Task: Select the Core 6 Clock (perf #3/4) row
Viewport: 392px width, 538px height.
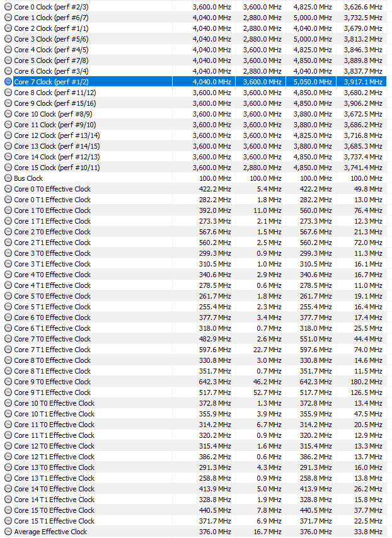Action: 193,71
